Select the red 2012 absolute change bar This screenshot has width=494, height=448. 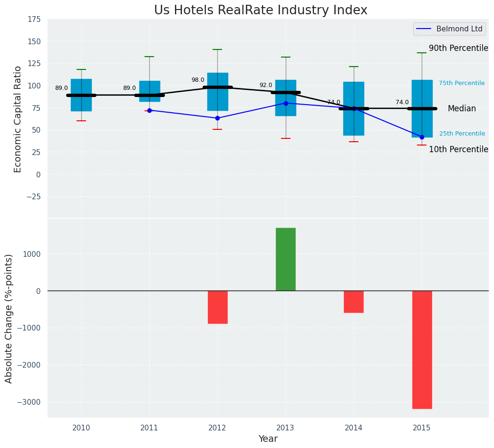tap(217, 307)
